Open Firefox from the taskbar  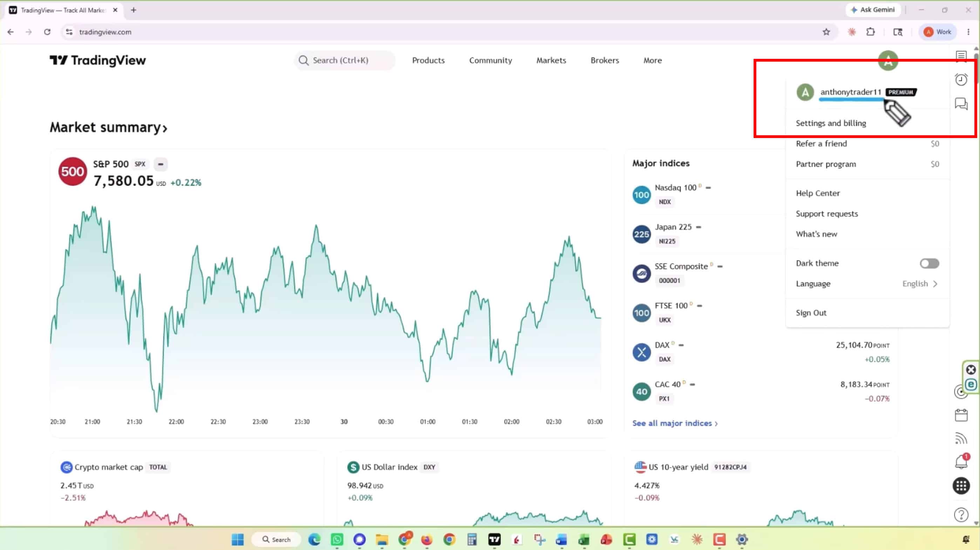pyautogui.click(x=427, y=539)
